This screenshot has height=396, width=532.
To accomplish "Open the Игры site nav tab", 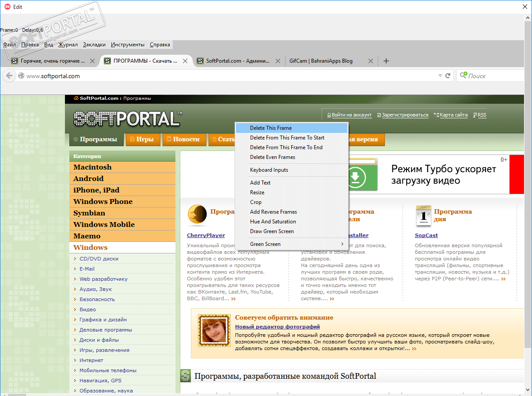I will 143,140.
